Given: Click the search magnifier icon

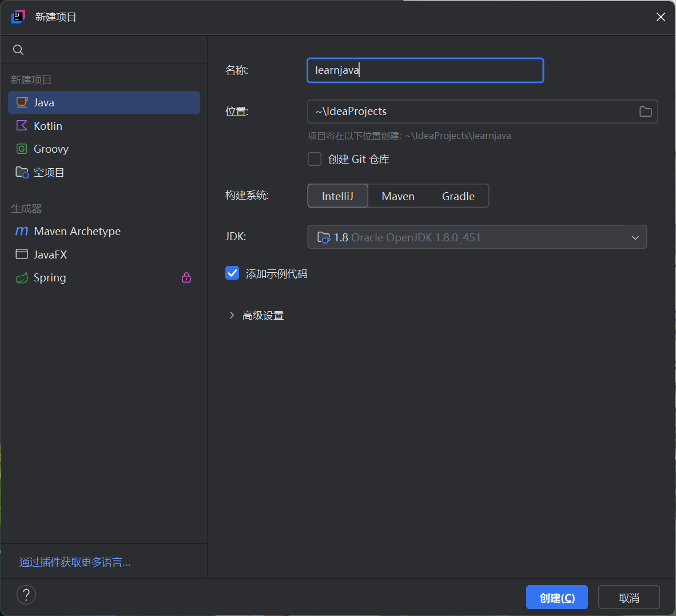Looking at the screenshot, I should (x=18, y=50).
